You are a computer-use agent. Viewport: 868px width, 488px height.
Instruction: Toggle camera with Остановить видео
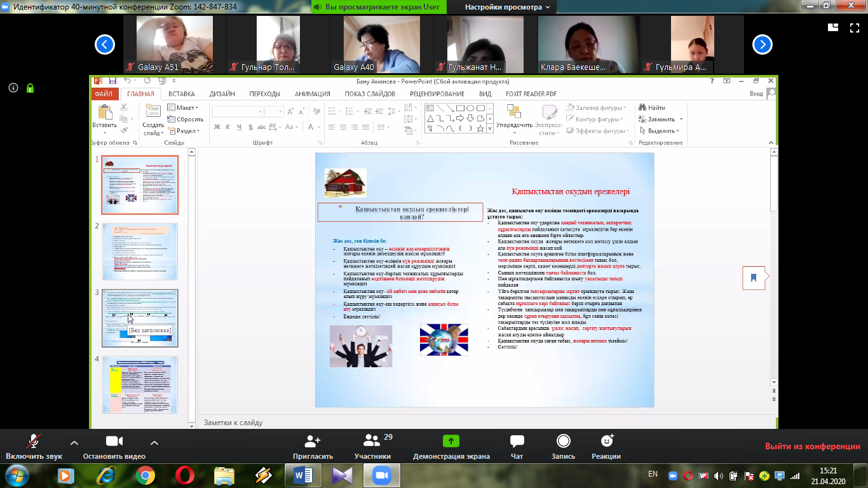114,442
